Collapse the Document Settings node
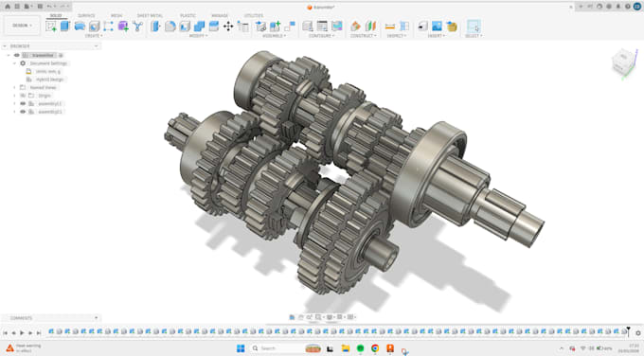644x356 pixels. (14, 63)
